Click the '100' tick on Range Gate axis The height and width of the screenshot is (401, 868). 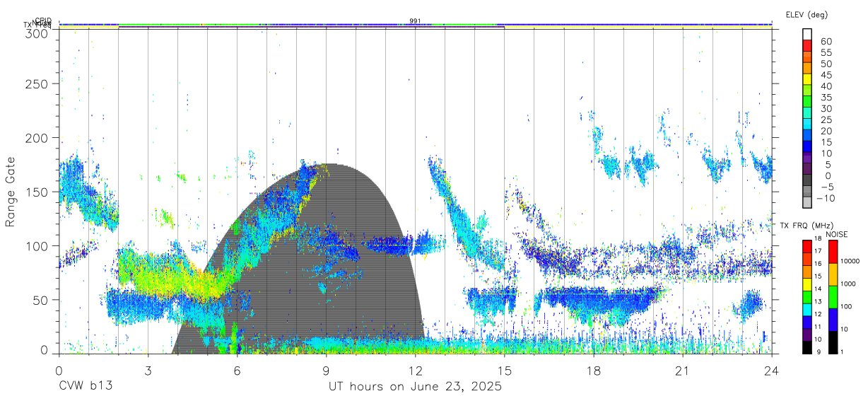(37, 246)
